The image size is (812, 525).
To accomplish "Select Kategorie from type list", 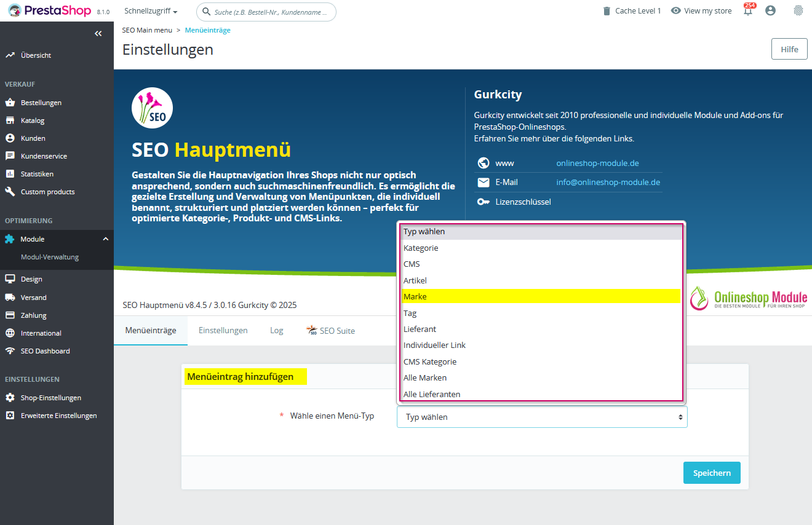I will (541, 248).
